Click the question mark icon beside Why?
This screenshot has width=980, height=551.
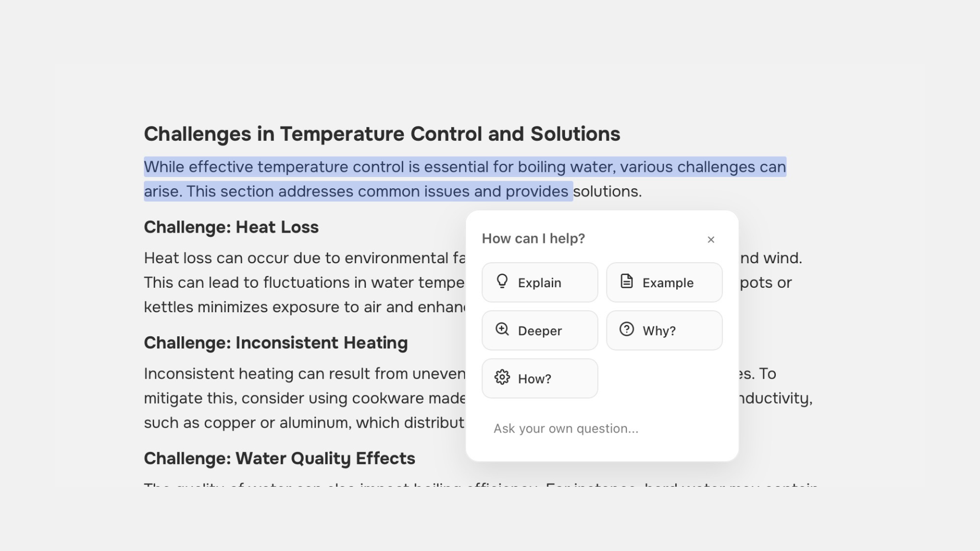click(627, 330)
